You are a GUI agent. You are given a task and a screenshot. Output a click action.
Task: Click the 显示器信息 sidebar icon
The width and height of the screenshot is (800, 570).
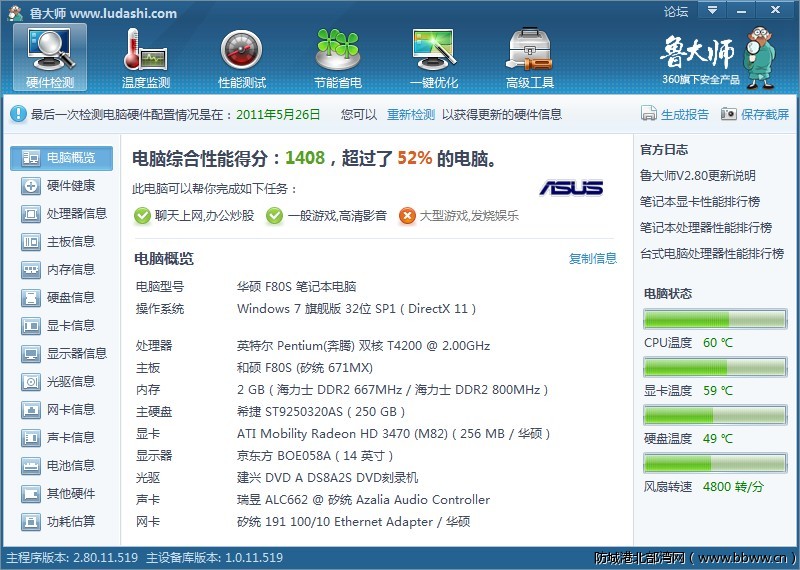[31, 354]
